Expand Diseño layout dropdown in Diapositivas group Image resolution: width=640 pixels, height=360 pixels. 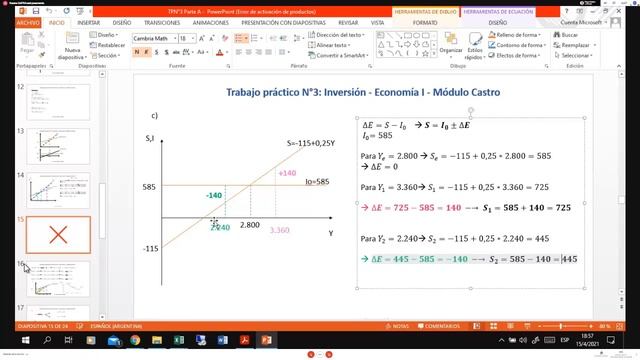[104, 35]
